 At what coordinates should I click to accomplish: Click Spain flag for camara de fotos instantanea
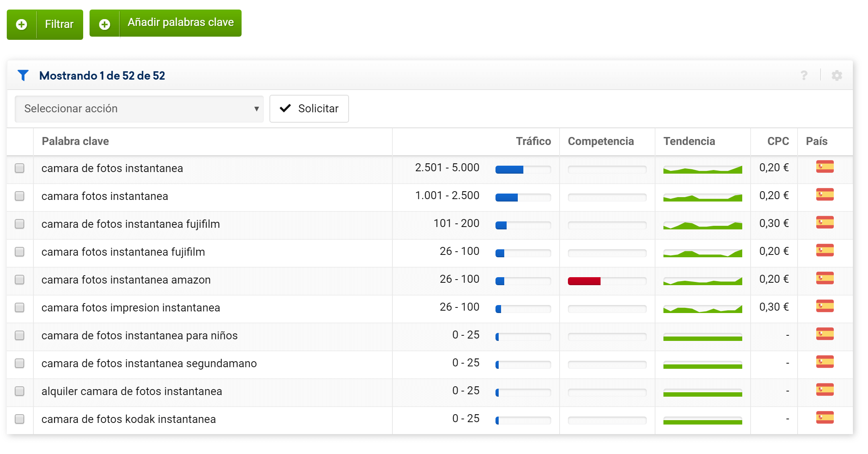[x=825, y=167]
